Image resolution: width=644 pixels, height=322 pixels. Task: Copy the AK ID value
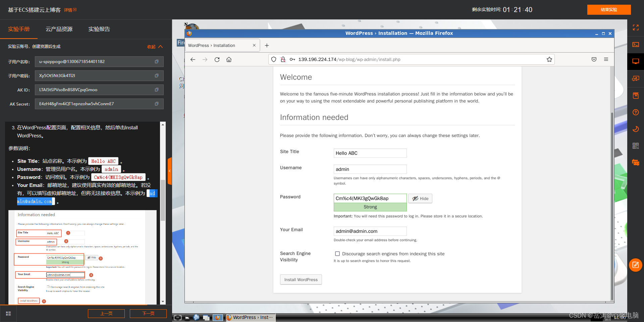[156, 90]
